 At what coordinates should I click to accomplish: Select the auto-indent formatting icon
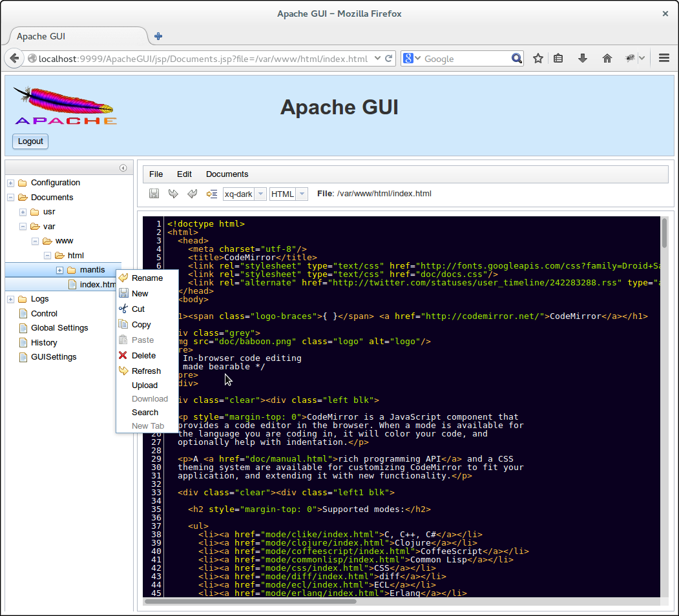point(211,194)
